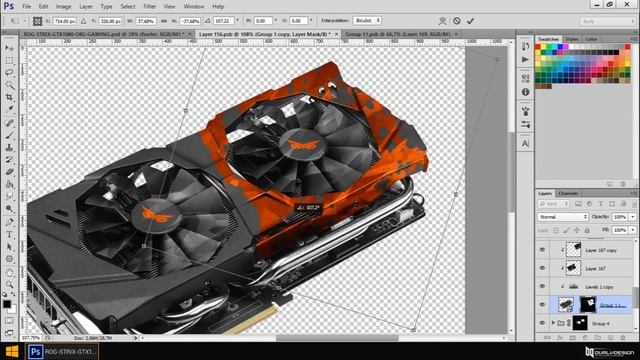Viewport: 640px width, 360px height.
Task: Click the switch foreground/background colors arrow
Action: click(13, 294)
